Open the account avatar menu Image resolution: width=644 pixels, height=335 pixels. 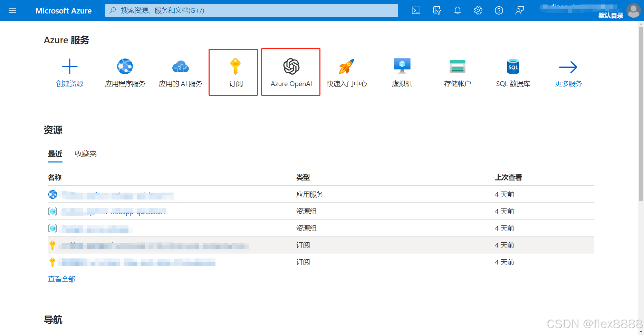click(634, 10)
